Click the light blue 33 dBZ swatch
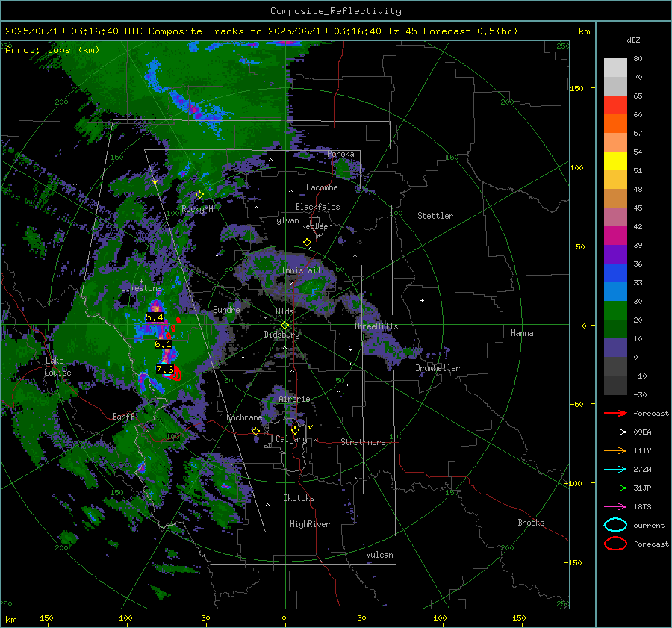Viewport: 672px width, 628px height. point(615,291)
